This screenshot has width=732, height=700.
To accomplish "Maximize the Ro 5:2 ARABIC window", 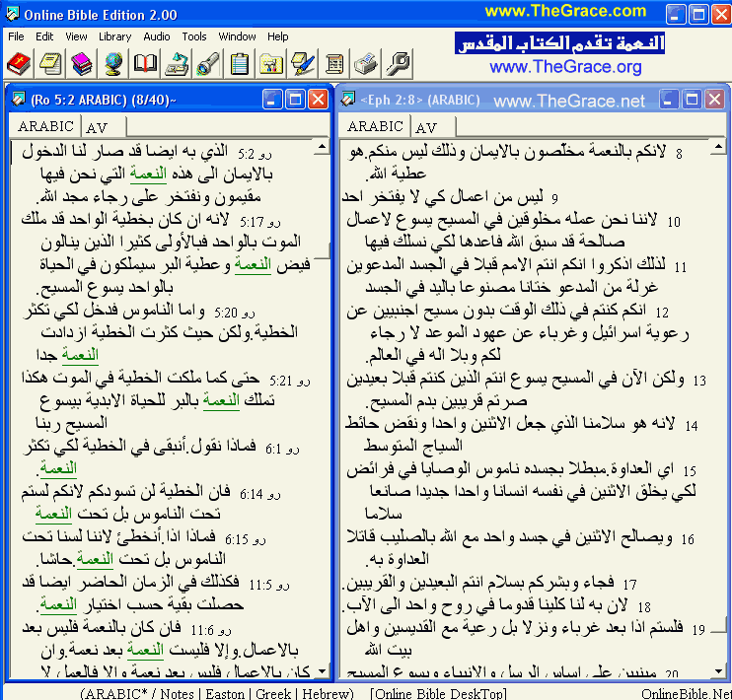I will (x=296, y=100).
